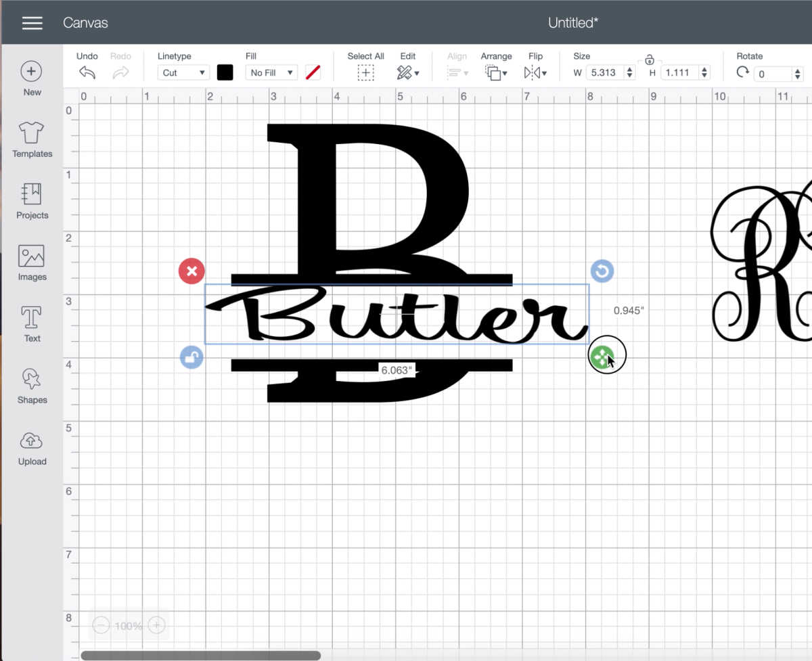The image size is (812, 661).
Task: Open the Templates panel
Action: click(32, 133)
